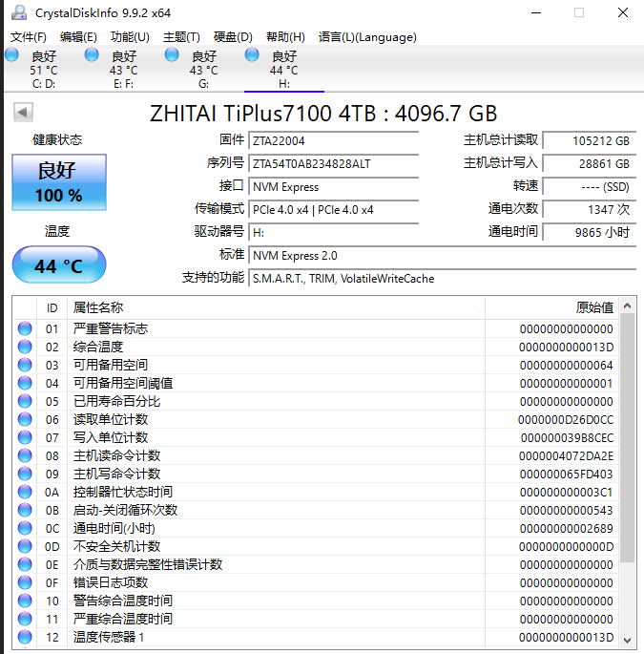
Task: Click the 通电时间 value 9865 小时
Action: pyautogui.click(x=590, y=233)
